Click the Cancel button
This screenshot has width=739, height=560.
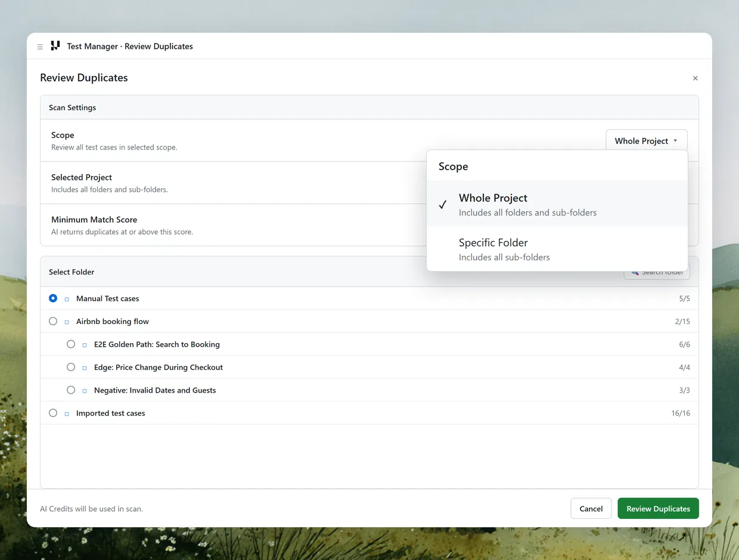click(591, 509)
